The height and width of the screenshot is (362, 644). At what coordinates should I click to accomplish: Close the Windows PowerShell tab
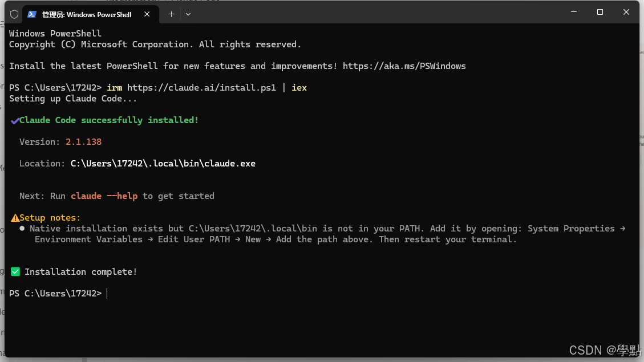(147, 14)
